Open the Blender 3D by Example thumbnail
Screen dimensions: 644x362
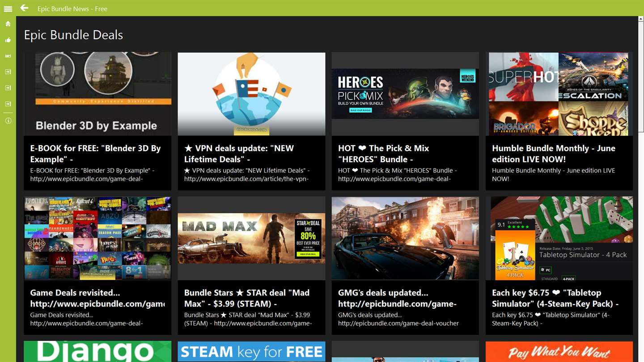[x=97, y=94]
